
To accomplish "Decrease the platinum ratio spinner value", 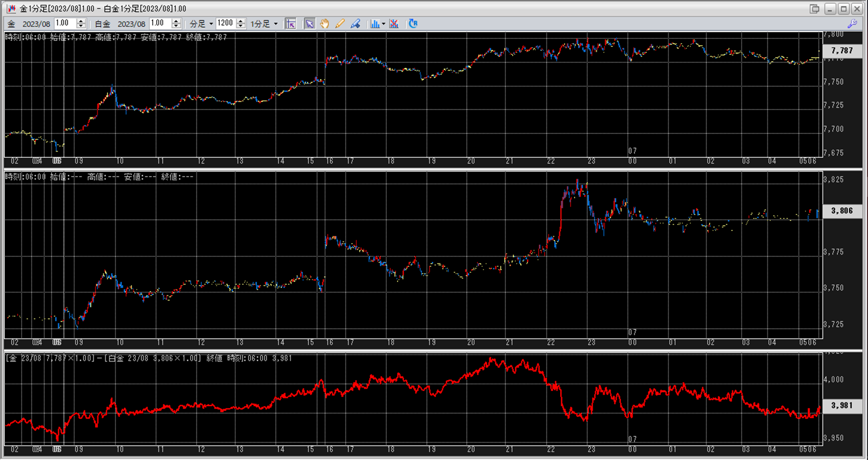I will 176,26.
